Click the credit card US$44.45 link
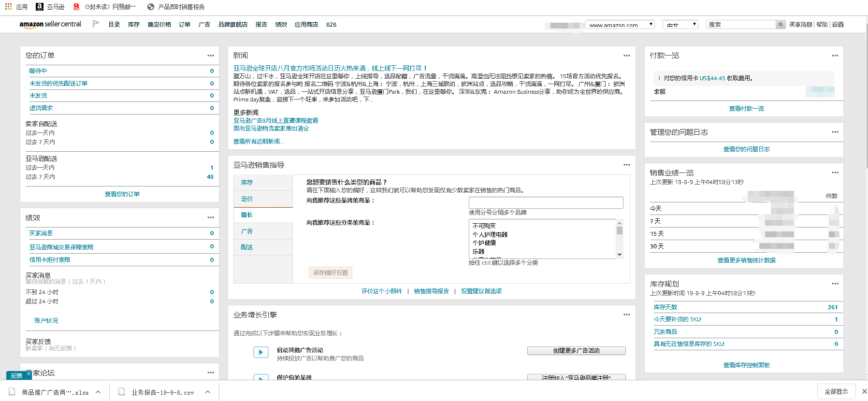The image size is (868, 401). [712, 78]
